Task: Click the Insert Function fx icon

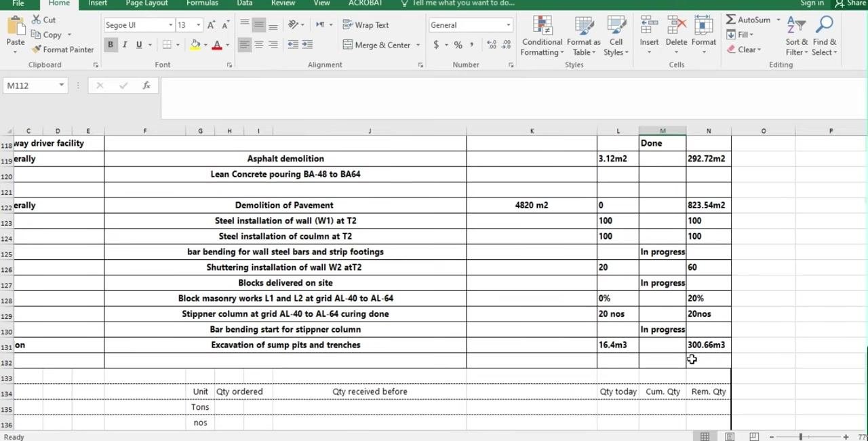Action: coord(146,85)
